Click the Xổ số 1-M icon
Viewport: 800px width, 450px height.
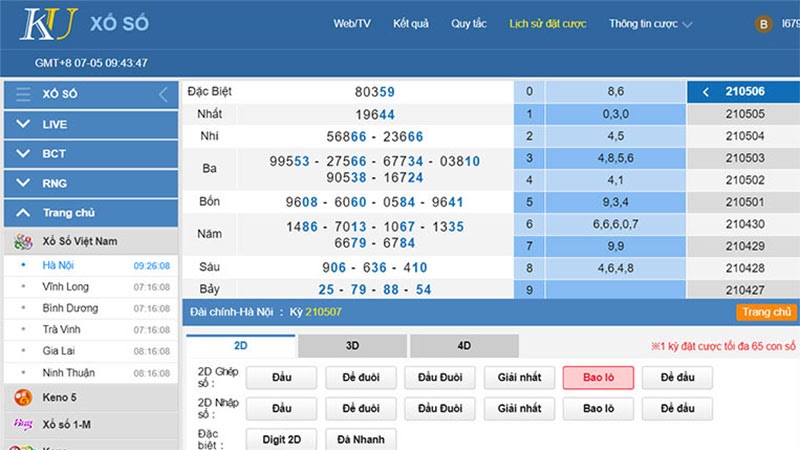(x=23, y=424)
